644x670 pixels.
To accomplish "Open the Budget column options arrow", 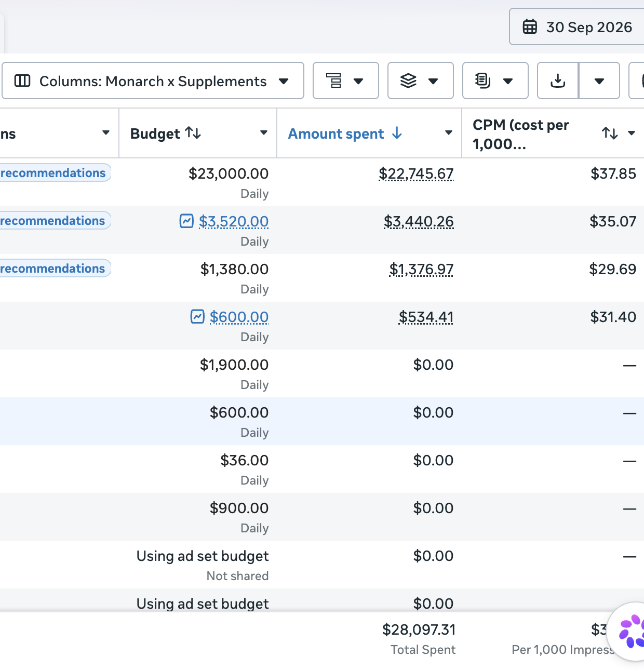I will [264, 133].
